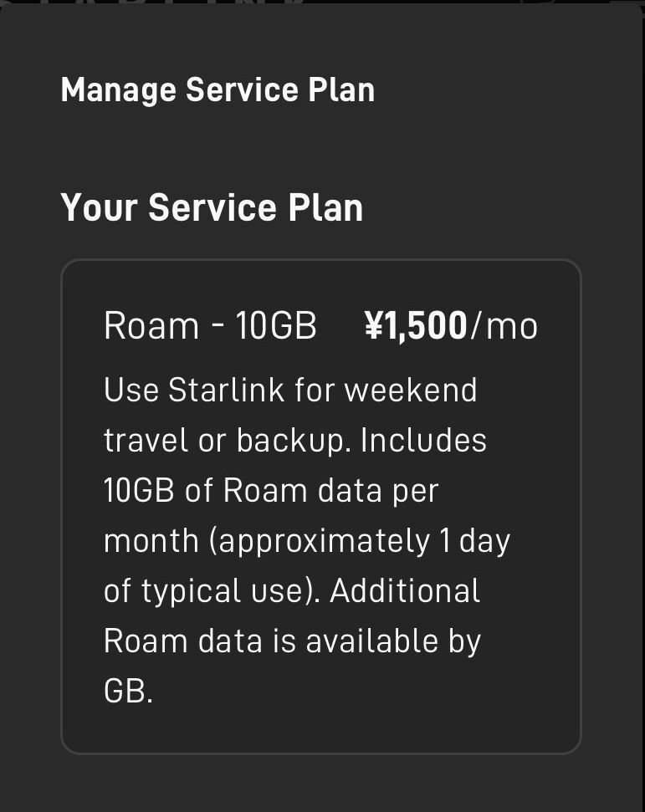Select the Roam - 10GB plan name

[x=210, y=325]
